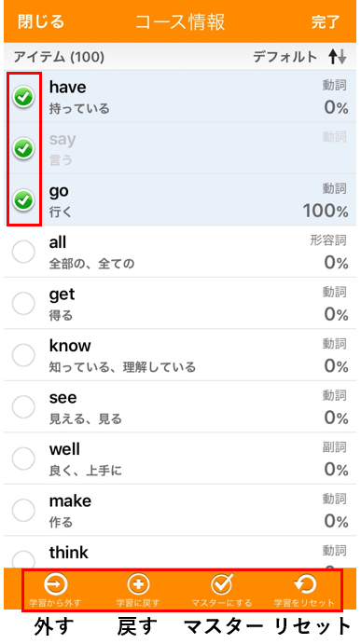This screenshot has height=644, width=361.
Task: Check the circle for 'well'
Action: (23, 459)
